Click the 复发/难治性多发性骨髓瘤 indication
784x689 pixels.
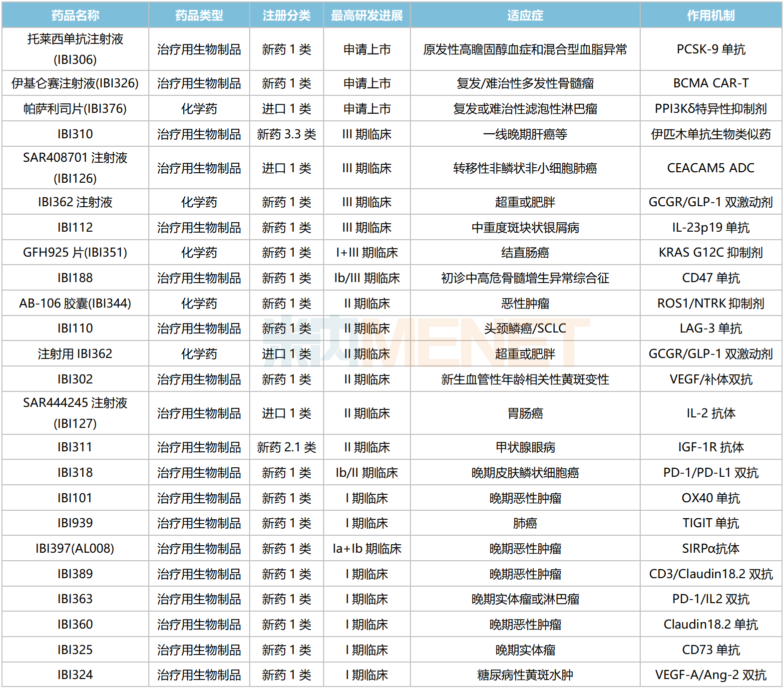pyautogui.click(x=525, y=83)
